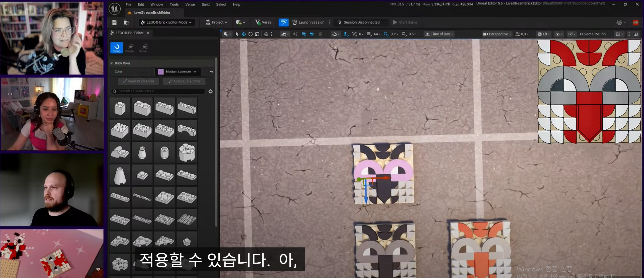Open the Lit view mode dropdown

pyautogui.click(x=544, y=34)
